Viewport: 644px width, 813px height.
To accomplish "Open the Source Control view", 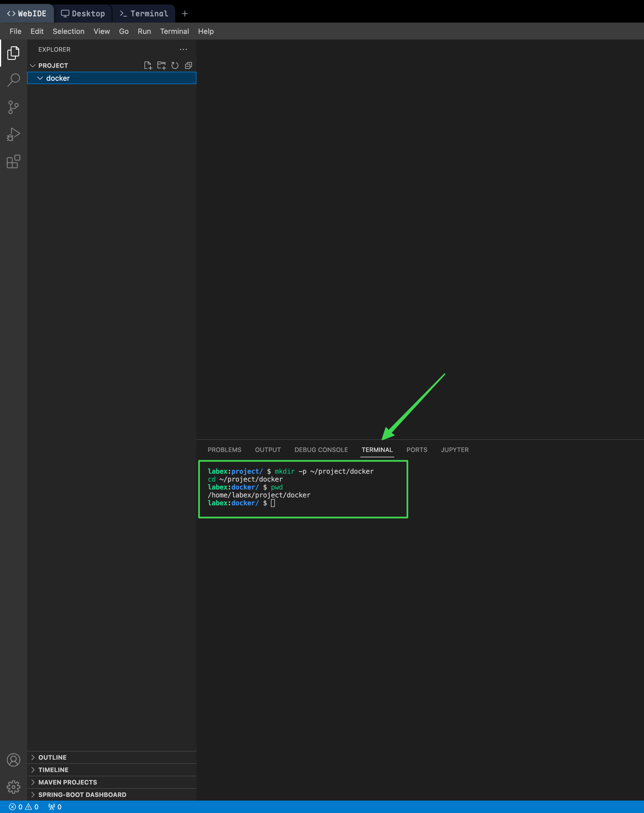I will [14, 107].
